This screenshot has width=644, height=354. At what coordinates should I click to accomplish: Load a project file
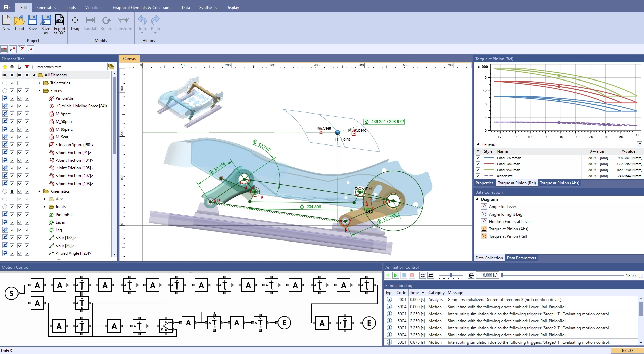point(20,23)
